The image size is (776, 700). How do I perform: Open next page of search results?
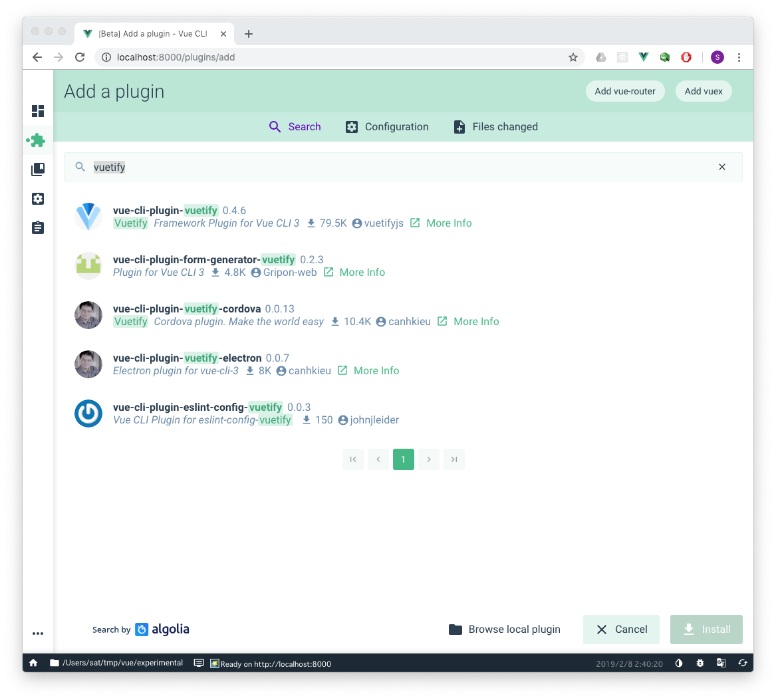(429, 459)
